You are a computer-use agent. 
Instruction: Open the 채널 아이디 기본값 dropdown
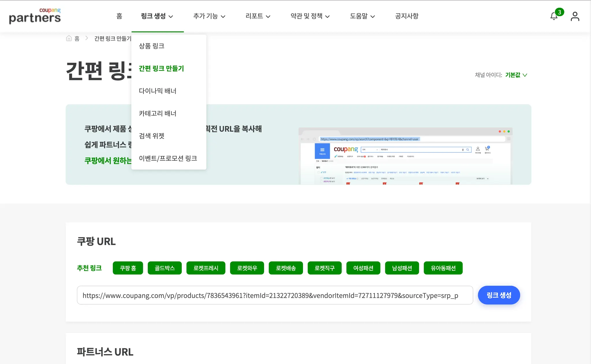point(516,75)
